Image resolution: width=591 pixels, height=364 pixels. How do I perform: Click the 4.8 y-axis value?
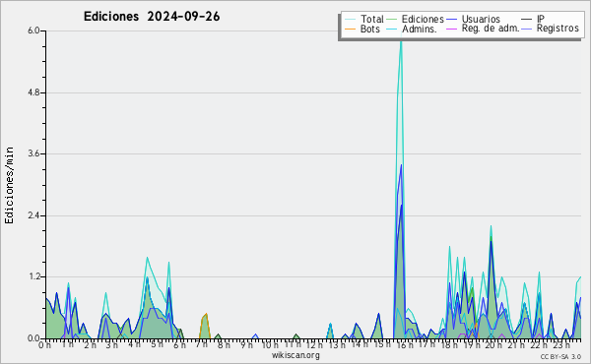[x=33, y=92]
